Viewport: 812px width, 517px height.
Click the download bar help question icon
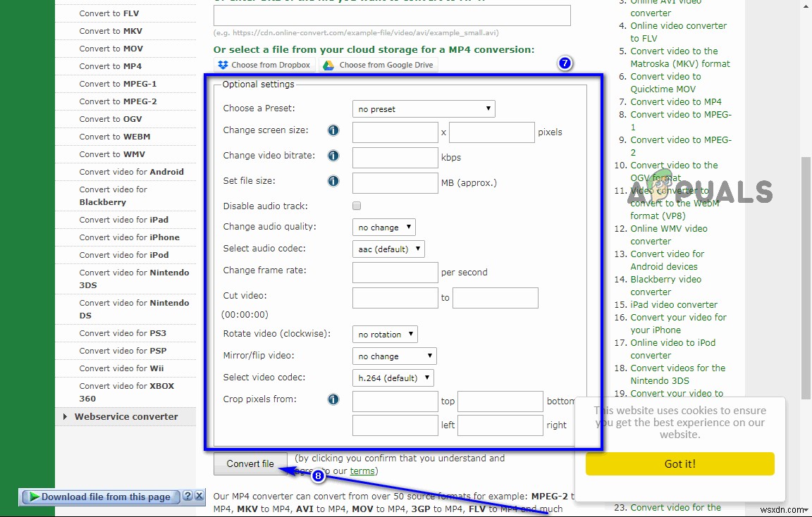tap(188, 496)
